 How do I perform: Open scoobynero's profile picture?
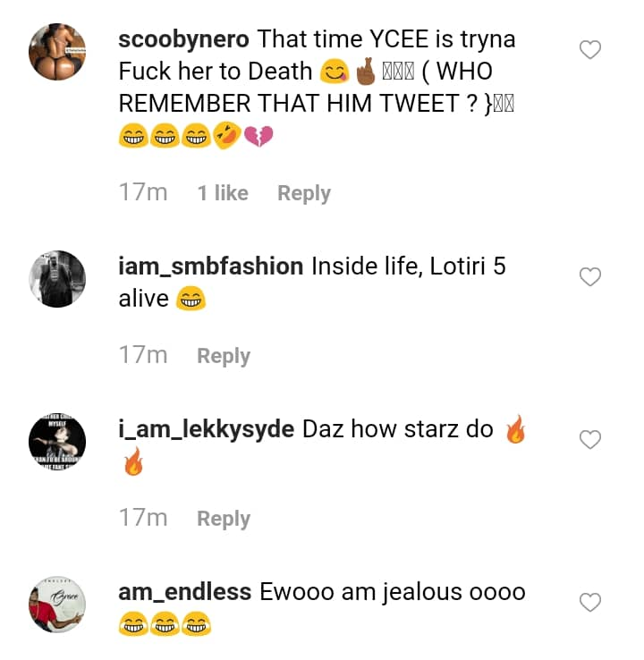click(58, 53)
